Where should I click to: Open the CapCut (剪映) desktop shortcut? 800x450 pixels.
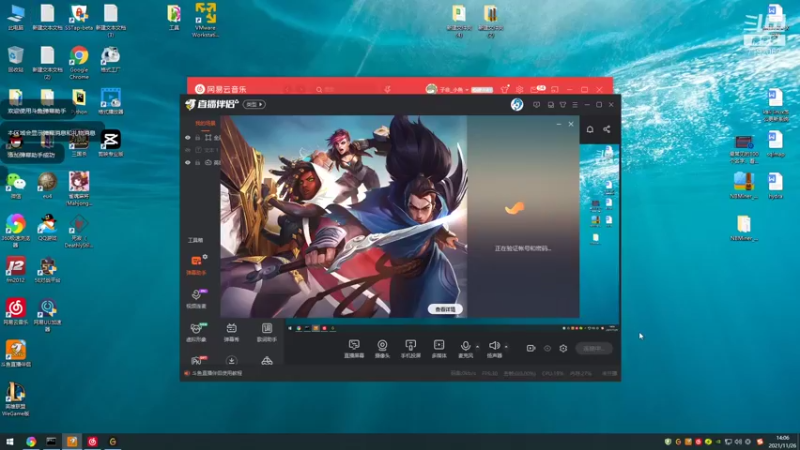click(x=110, y=143)
